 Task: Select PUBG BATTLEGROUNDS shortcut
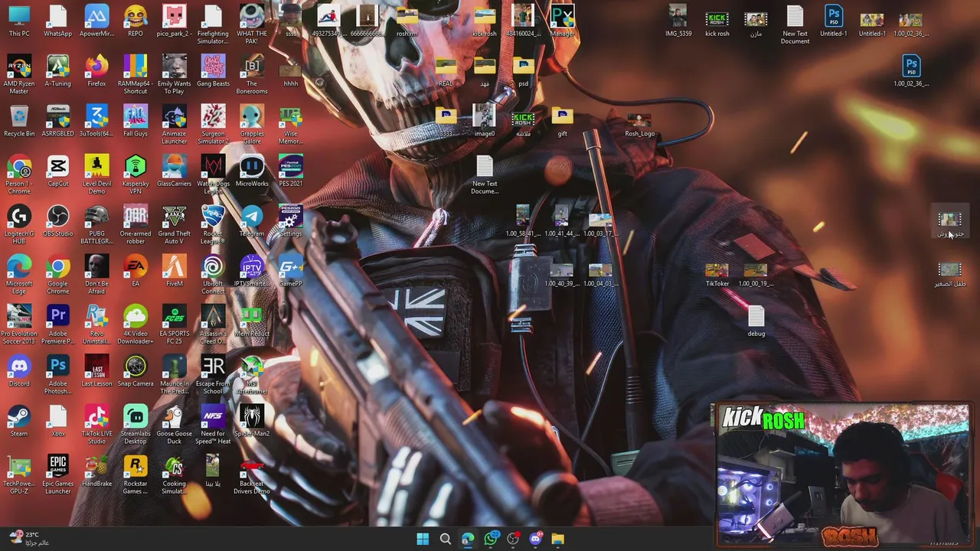coord(96,224)
